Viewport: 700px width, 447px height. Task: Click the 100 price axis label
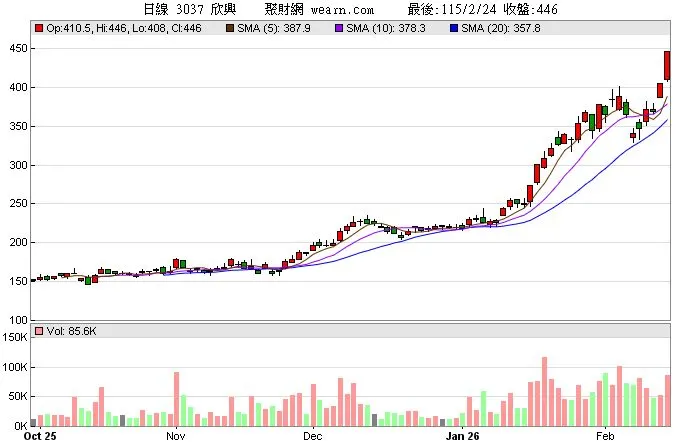18,320
